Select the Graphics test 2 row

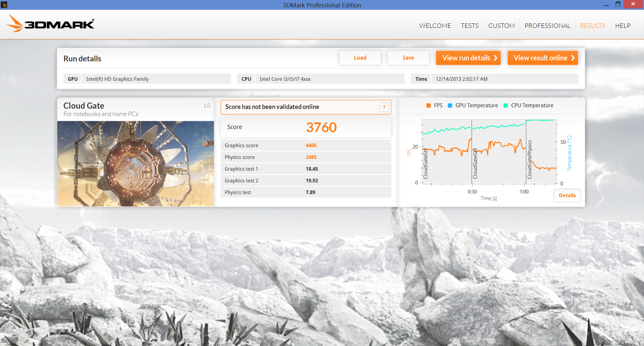(x=306, y=180)
